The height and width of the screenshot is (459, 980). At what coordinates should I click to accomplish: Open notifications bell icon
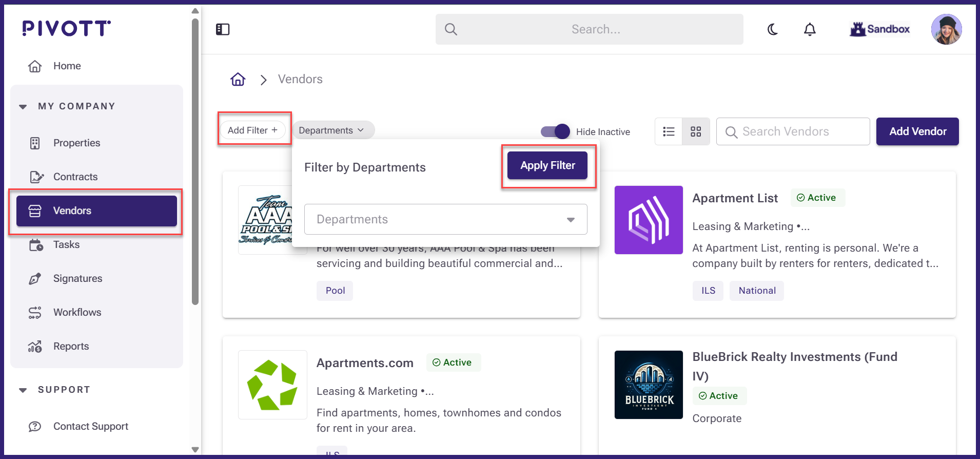(810, 29)
